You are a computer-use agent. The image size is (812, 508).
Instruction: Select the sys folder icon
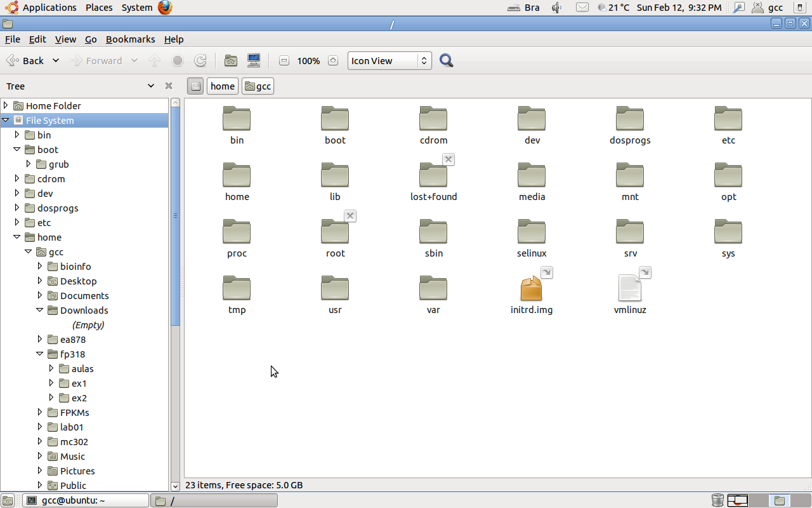tap(728, 232)
